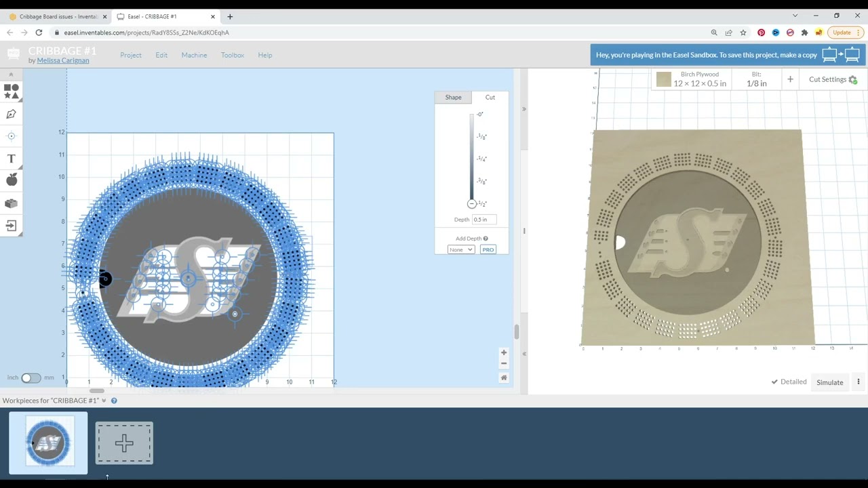
Task: Bookmark this page with star icon
Action: 743,33
